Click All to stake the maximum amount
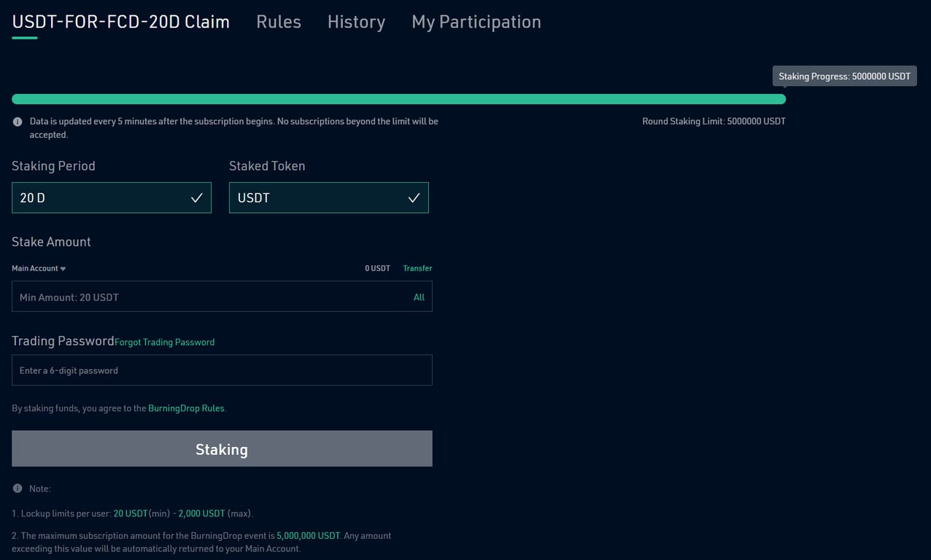This screenshot has width=931, height=560. (419, 297)
